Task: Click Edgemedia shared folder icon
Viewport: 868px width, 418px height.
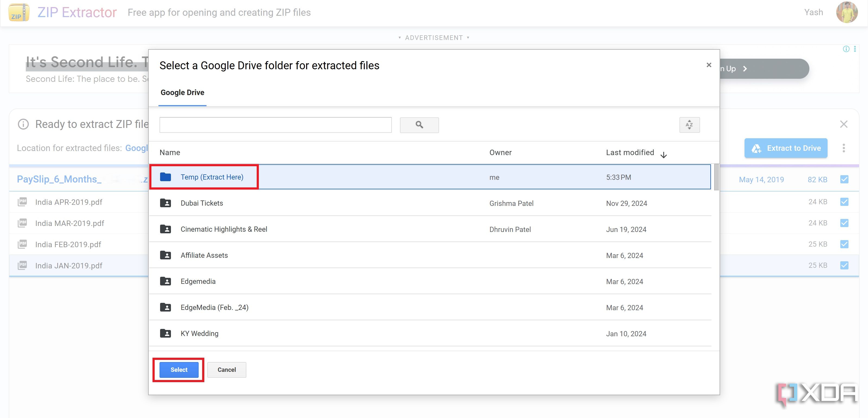Action: 165,281
